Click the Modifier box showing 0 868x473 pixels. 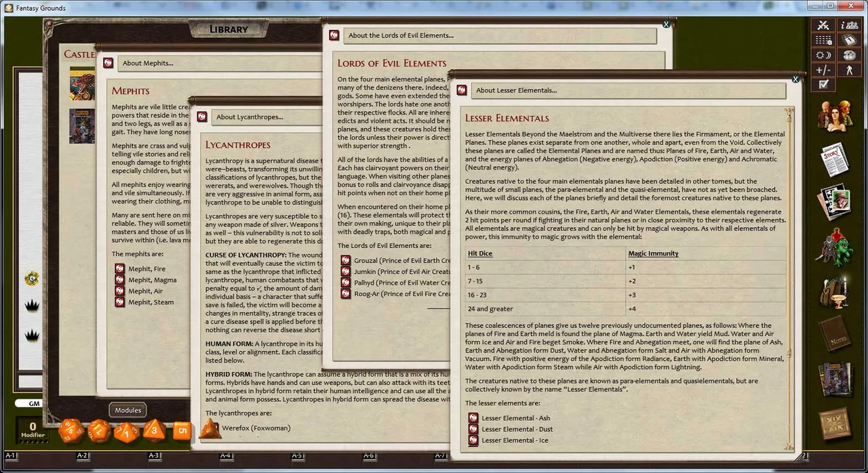(32, 430)
